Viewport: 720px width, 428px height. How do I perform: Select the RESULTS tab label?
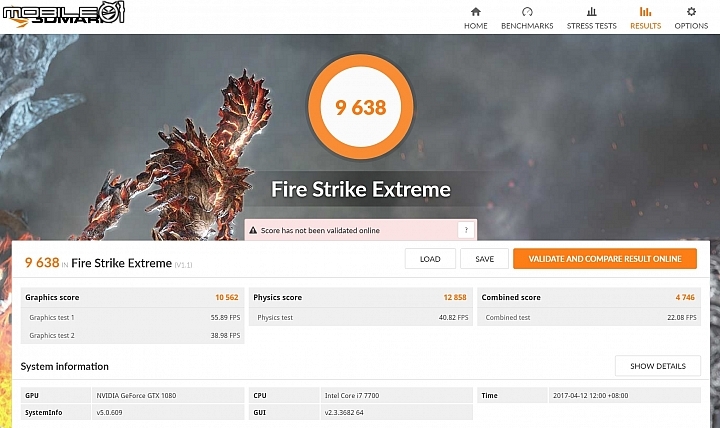pyautogui.click(x=645, y=26)
